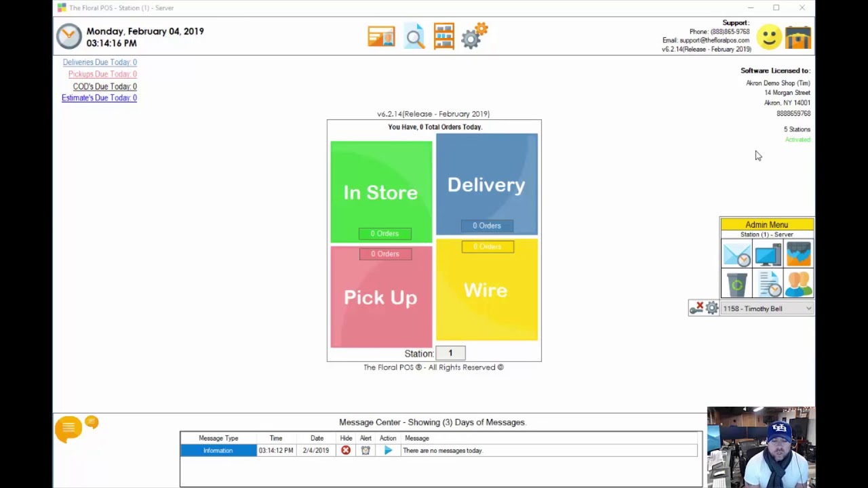
Task: Click the Date column header
Action: 317,439
